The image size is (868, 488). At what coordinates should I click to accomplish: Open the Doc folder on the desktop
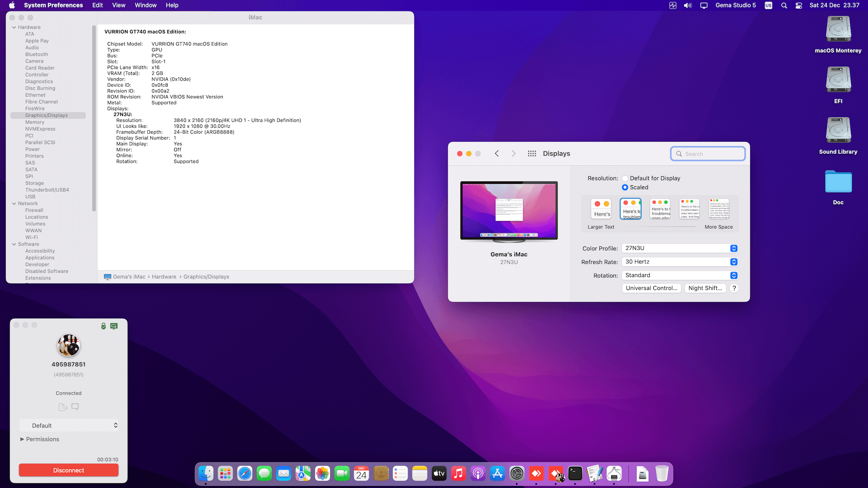click(838, 182)
